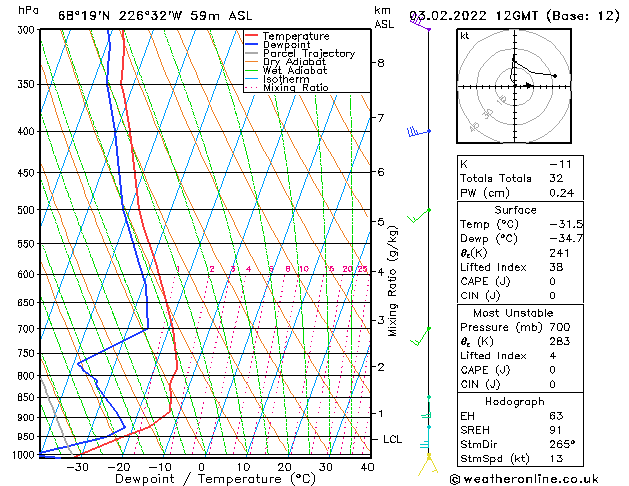Viewport: 629px width, 486px height.
Task: Click the hodograph endpoint dot
Action: point(555,76)
